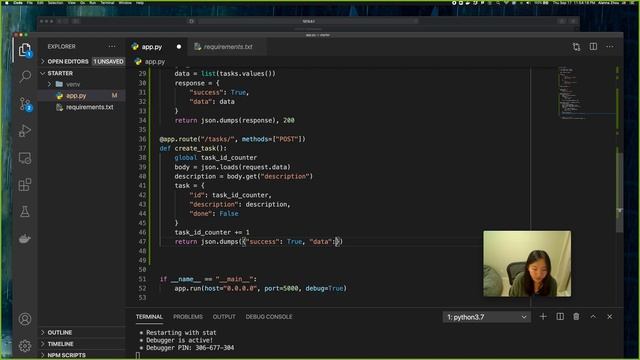This screenshot has width=640, height=360.
Task: Click line number 36 in the gutter
Action: [142, 139]
